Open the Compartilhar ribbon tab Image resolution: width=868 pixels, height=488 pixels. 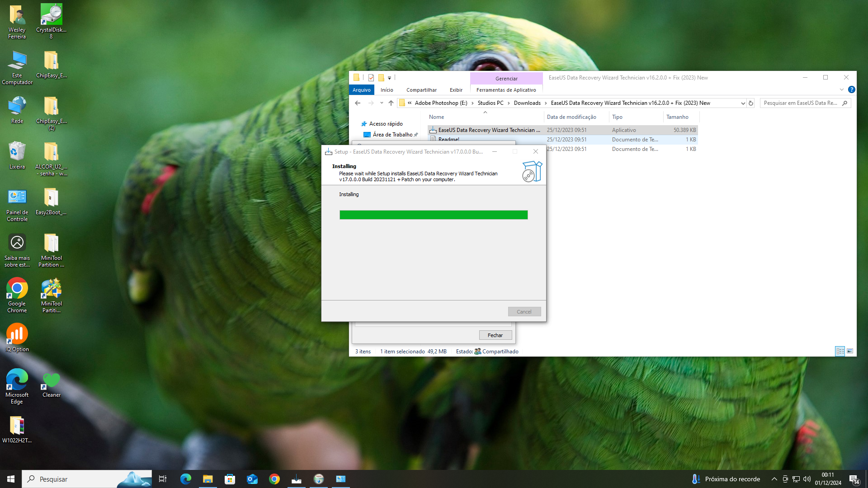421,90
